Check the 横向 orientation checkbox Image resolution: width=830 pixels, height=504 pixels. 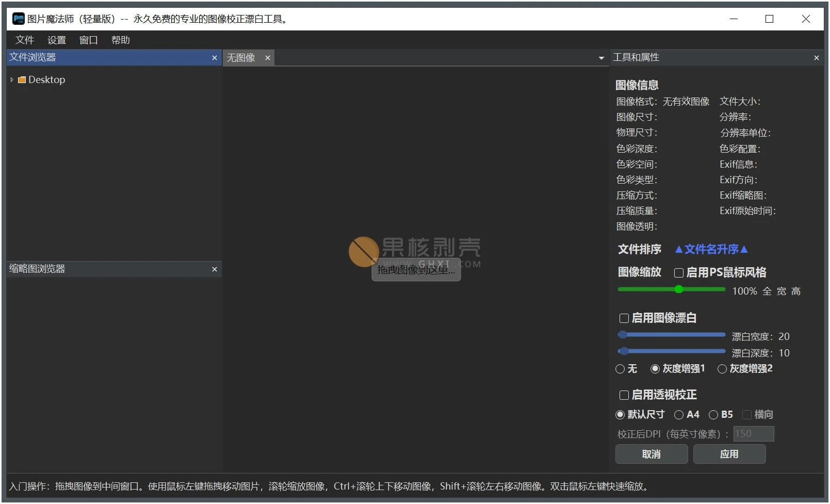[x=746, y=414]
